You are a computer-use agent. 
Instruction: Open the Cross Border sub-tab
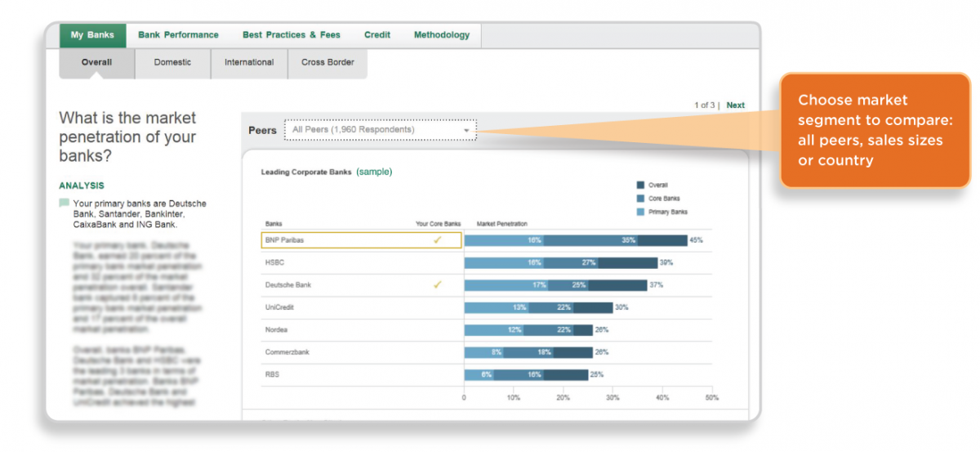(327, 63)
